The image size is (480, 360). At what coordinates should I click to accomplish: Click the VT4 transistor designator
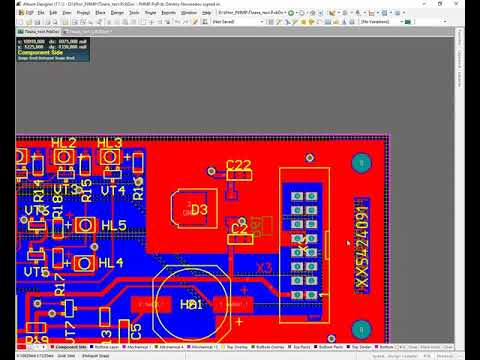(x=113, y=191)
